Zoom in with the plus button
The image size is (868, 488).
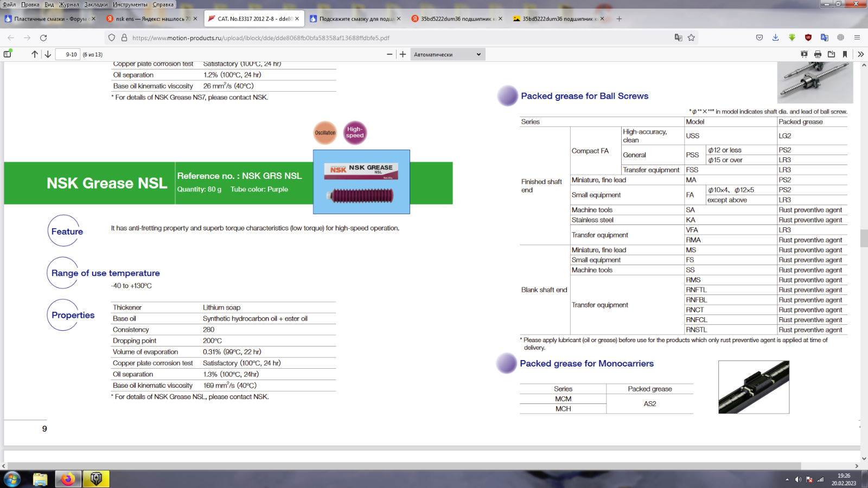coord(403,54)
